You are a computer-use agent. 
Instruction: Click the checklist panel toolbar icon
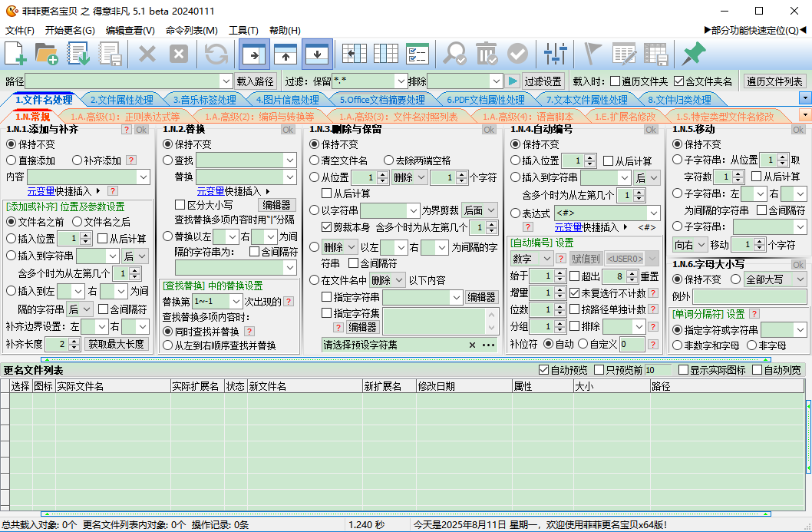(x=417, y=54)
